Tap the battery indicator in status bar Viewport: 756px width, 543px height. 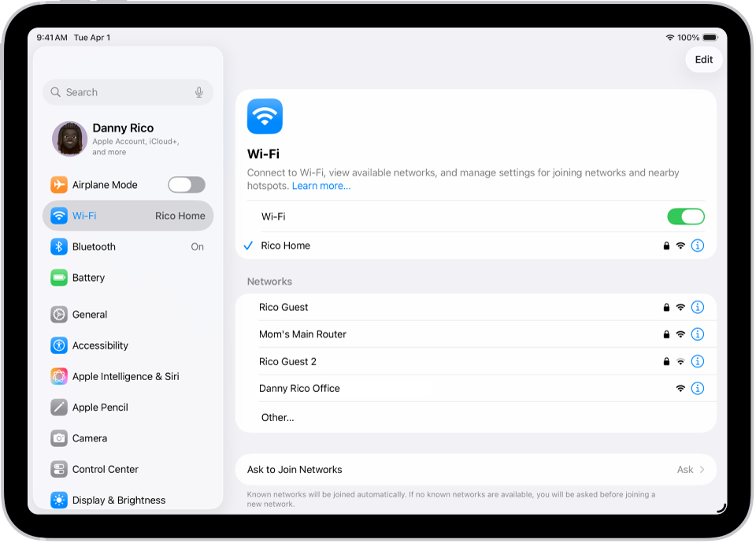coord(710,38)
